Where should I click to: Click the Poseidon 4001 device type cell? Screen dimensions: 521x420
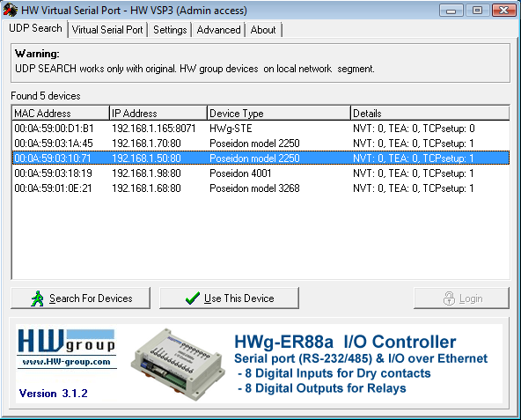pyautogui.click(x=240, y=173)
